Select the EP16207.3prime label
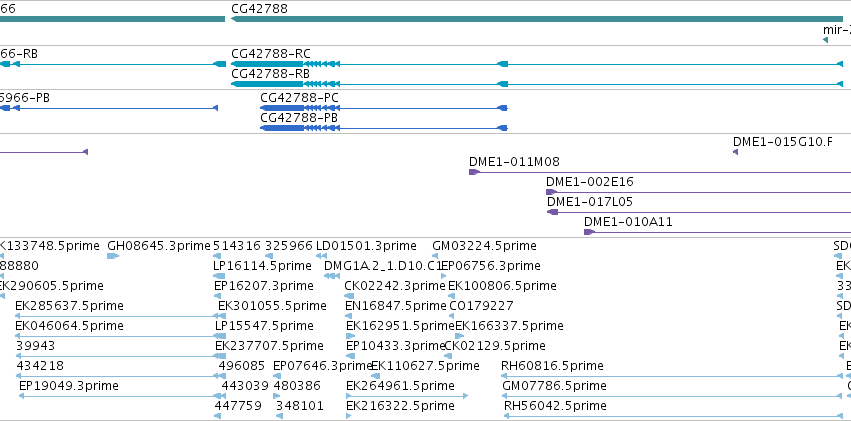The image size is (851, 421). pyautogui.click(x=264, y=286)
